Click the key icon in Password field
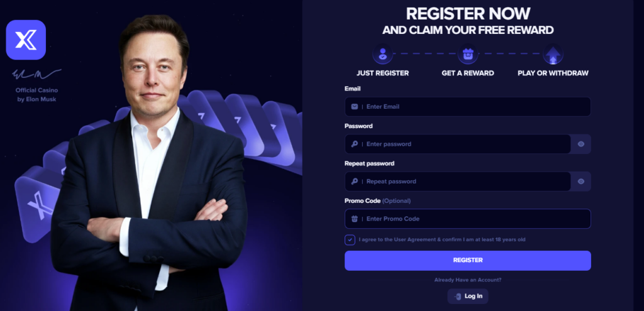The width and height of the screenshot is (644, 311). (355, 144)
